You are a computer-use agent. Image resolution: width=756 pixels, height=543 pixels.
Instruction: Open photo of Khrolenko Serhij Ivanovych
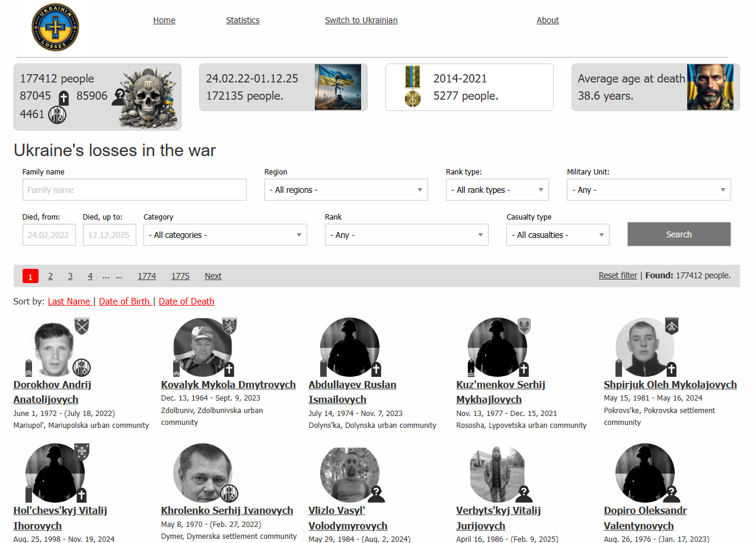(x=203, y=473)
